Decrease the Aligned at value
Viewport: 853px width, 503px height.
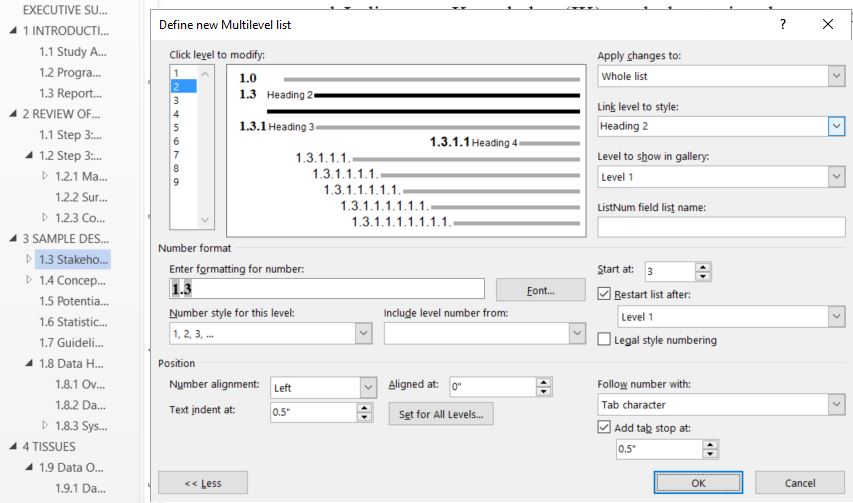click(x=543, y=392)
